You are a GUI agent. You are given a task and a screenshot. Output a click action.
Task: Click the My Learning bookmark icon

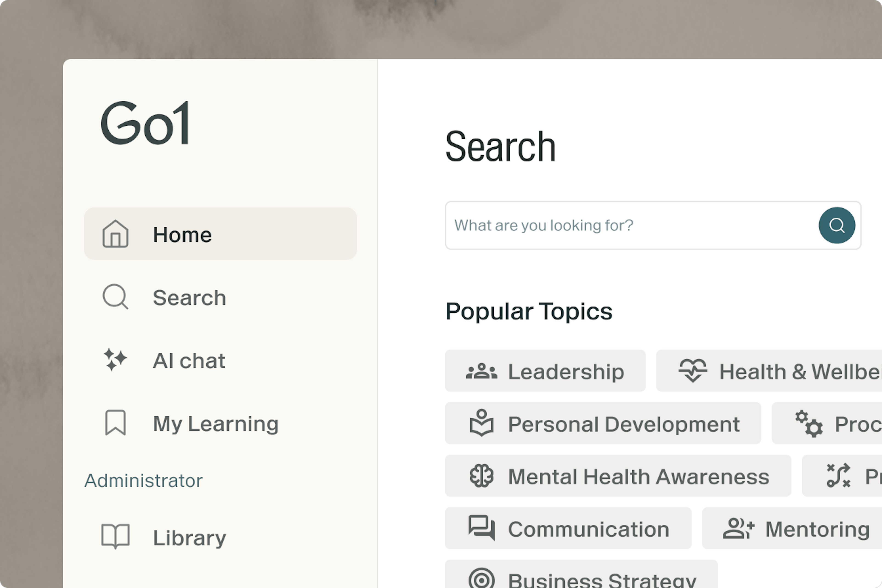coord(116,423)
